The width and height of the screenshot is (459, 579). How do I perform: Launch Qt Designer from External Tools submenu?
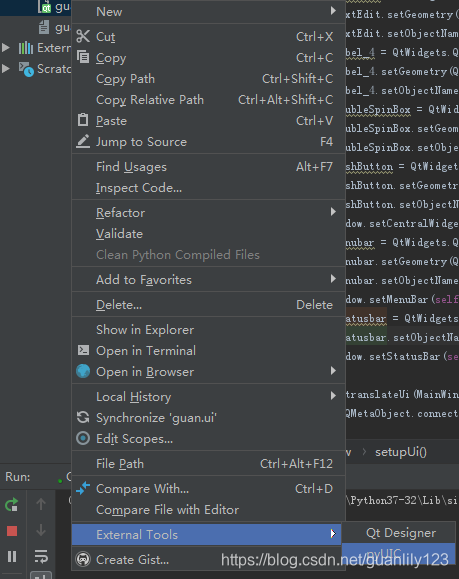(398, 533)
